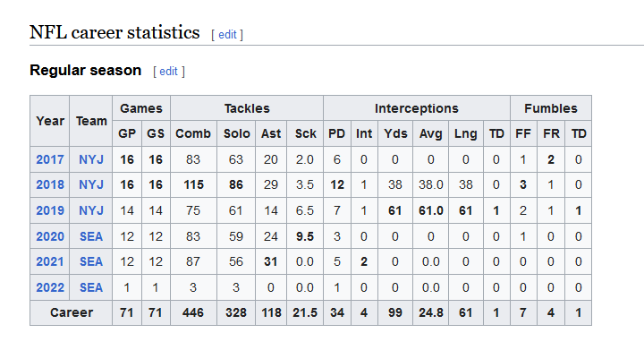Click the Tackles column group header

[247, 108]
